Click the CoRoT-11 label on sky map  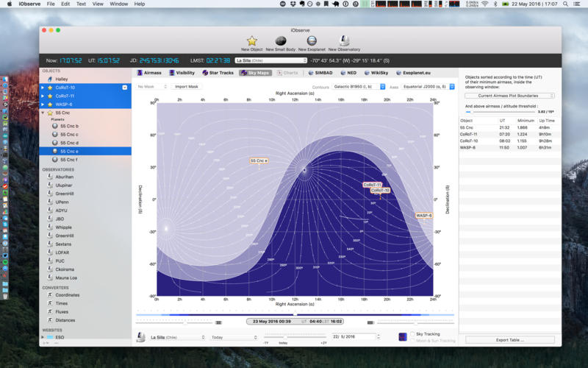[373, 185]
